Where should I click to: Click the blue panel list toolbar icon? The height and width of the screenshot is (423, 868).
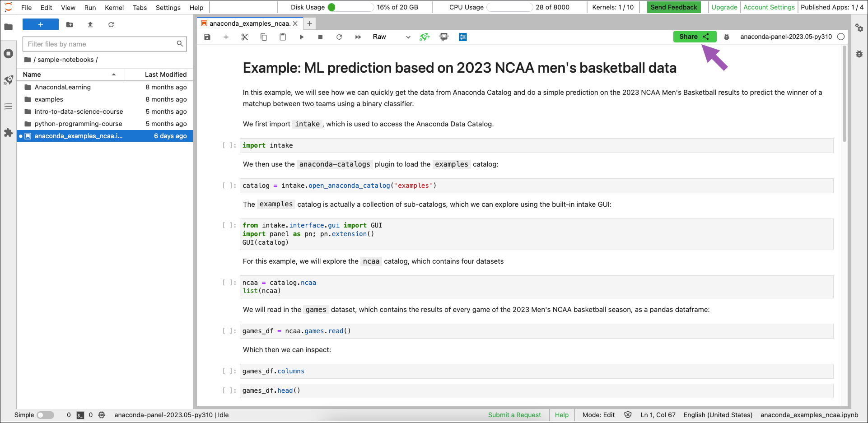point(463,37)
